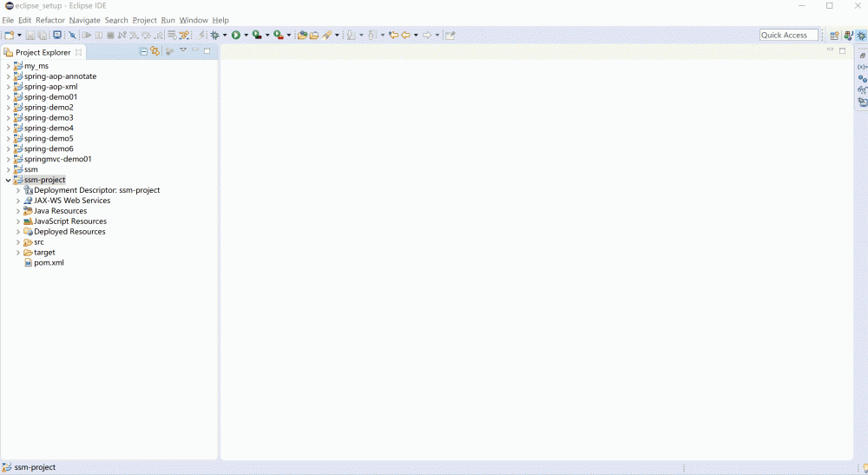The height and width of the screenshot is (475, 868).
Task: Toggle Use Step Filters icon
Action: [184, 35]
